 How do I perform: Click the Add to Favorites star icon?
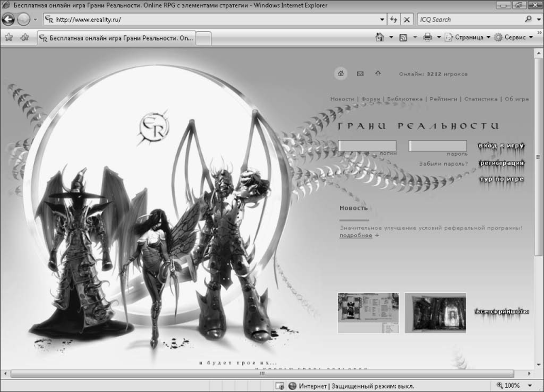(x=24, y=37)
